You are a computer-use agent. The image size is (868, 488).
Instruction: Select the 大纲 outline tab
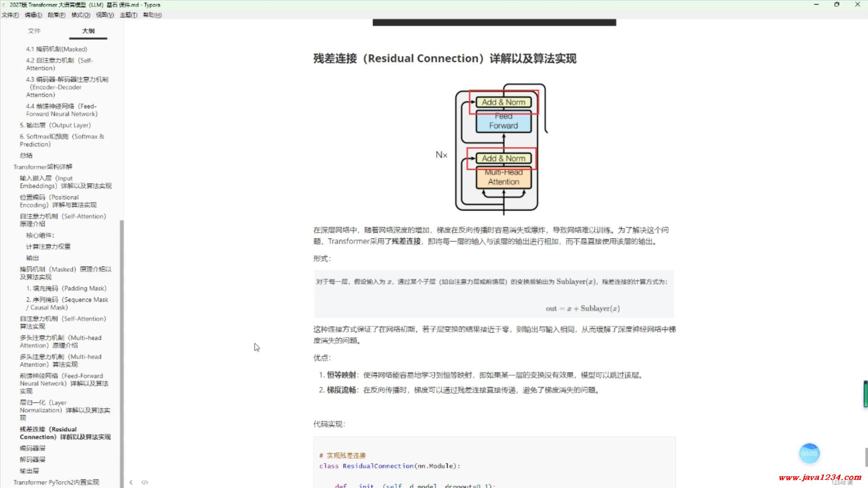pos(88,31)
